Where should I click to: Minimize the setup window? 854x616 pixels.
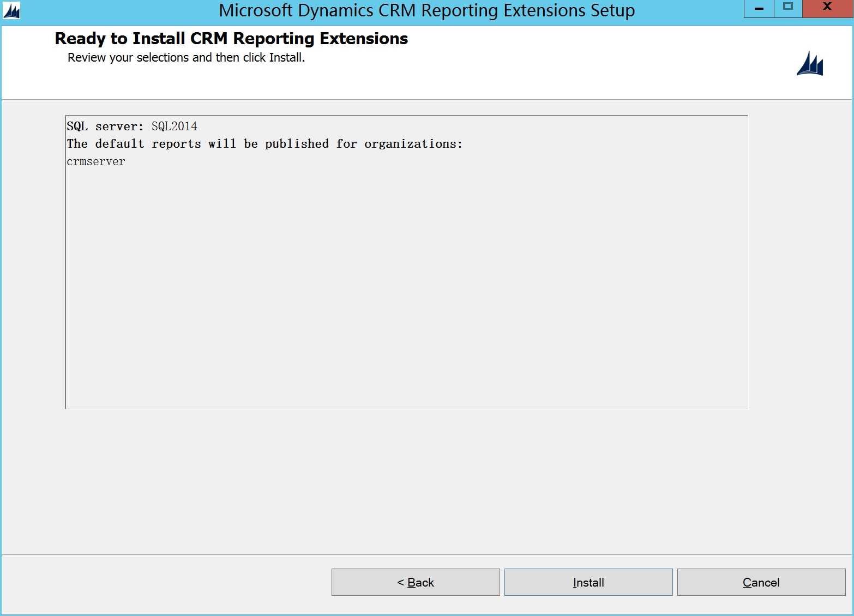click(759, 9)
